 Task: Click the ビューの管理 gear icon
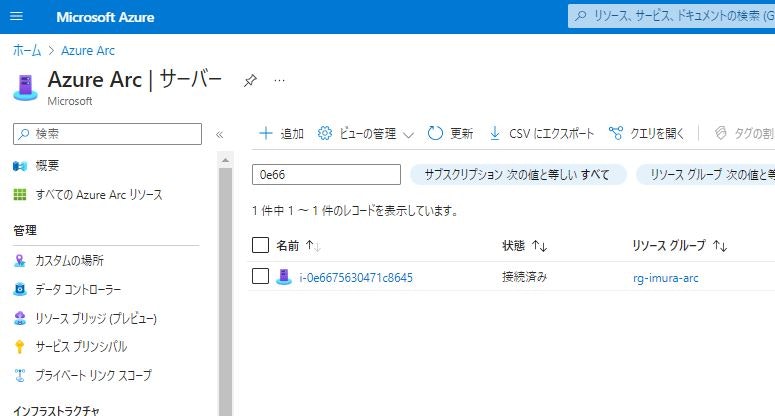pos(325,133)
